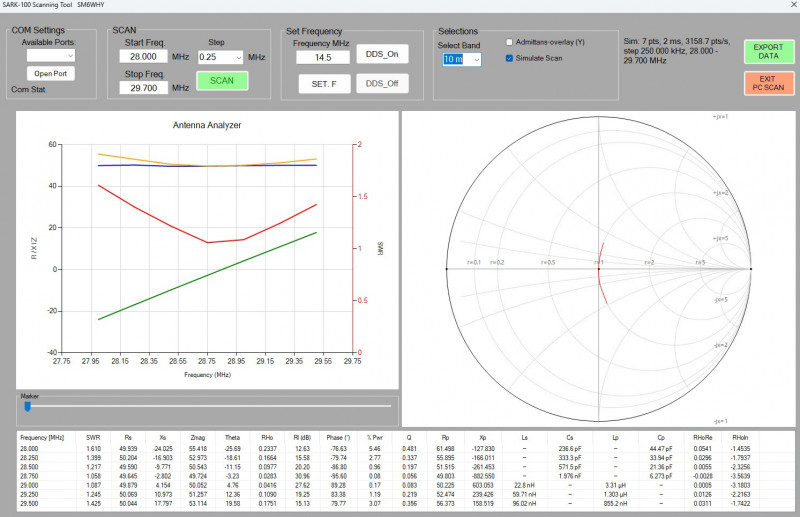The width and height of the screenshot is (800, 517).
Task: Click SWR value 1.058
Action: (93, 476)
